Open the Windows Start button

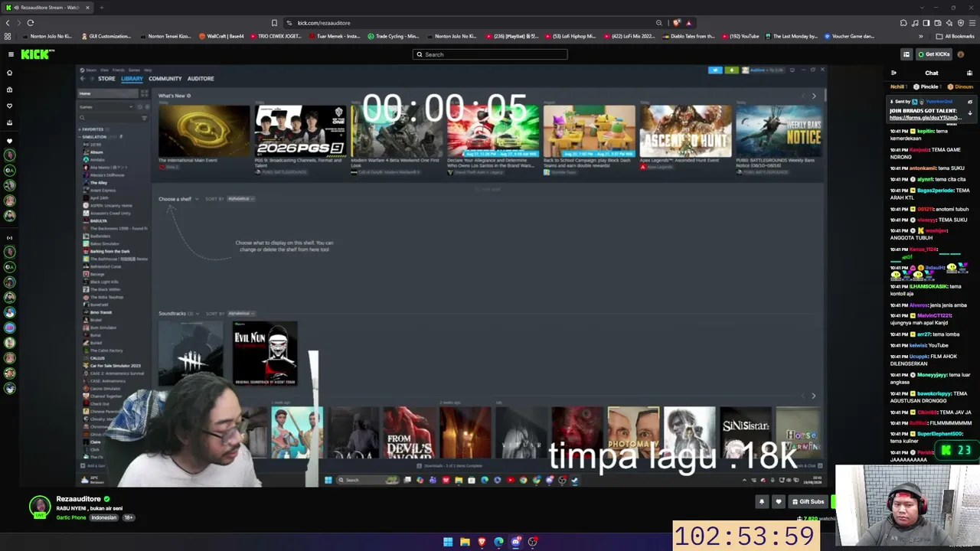tap(448, 542)
